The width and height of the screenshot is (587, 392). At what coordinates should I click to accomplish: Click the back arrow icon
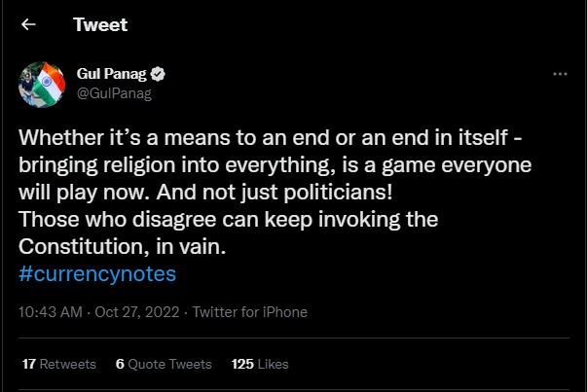[28, 24]
